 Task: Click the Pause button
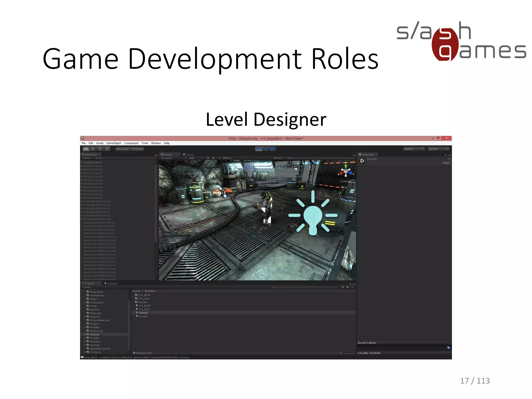[x=265, y=149]
